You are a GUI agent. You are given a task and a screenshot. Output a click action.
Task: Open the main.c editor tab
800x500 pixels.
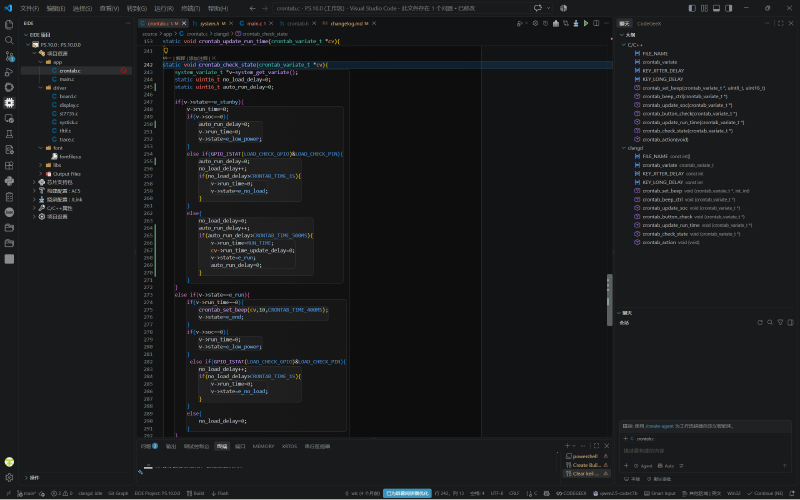[253, 23]
